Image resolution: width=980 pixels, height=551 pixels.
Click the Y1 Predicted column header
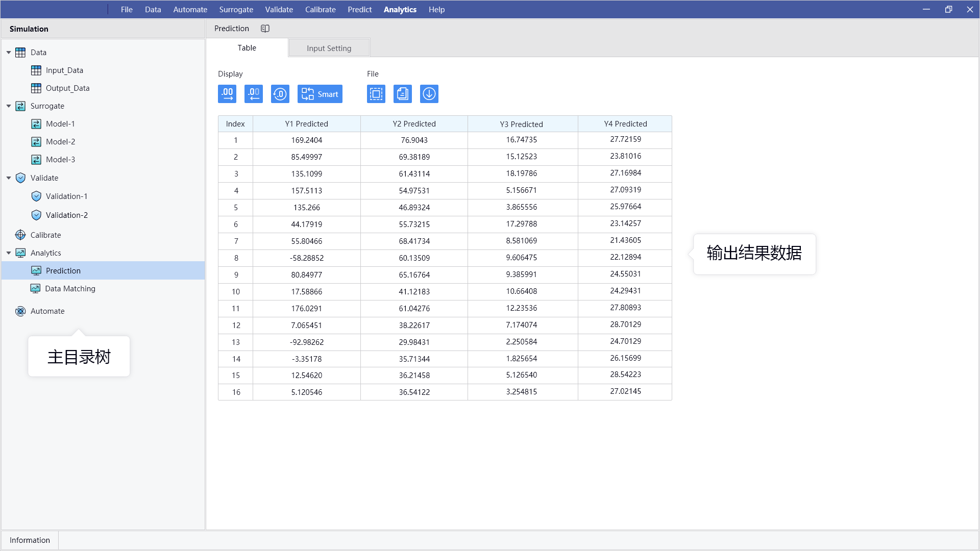coord(307,124)
